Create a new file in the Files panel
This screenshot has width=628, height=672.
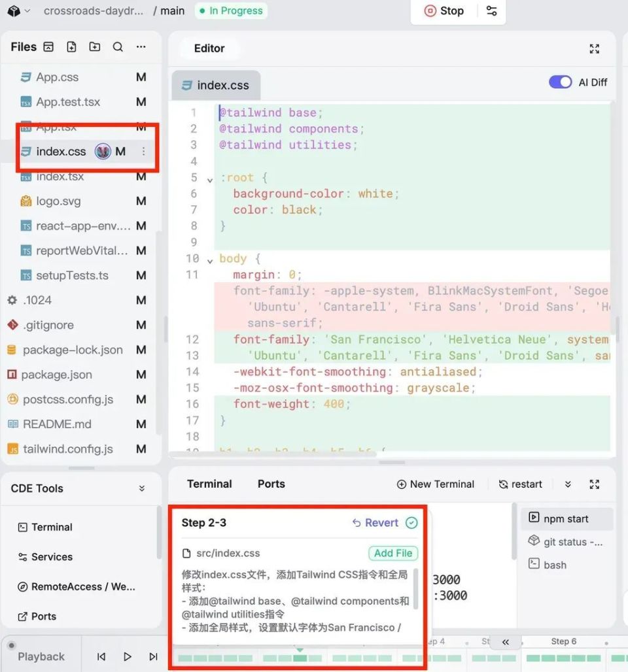[x=72, y=46]
